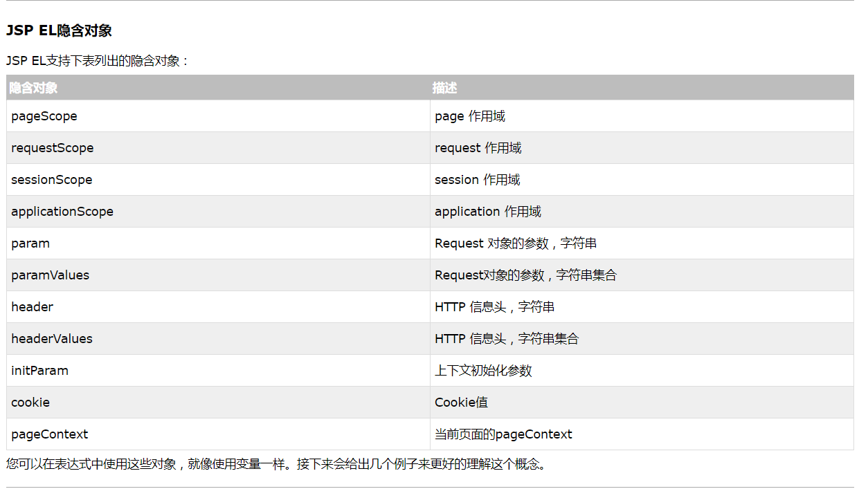
Task: Click the sessionScope entry
Action: 52,180
